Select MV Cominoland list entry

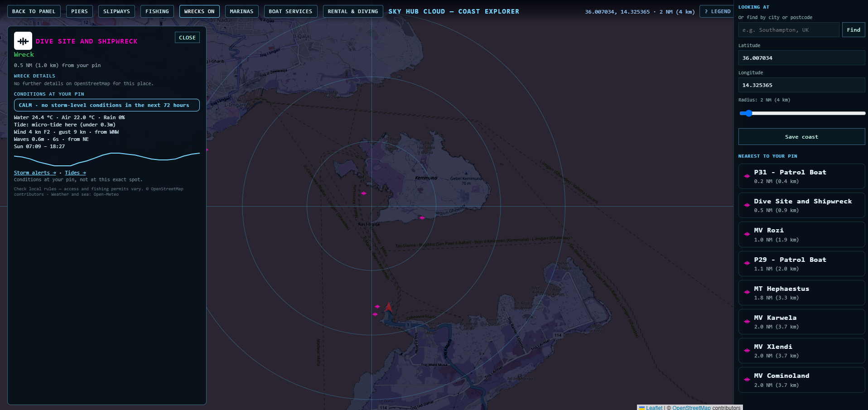[801, 380]
